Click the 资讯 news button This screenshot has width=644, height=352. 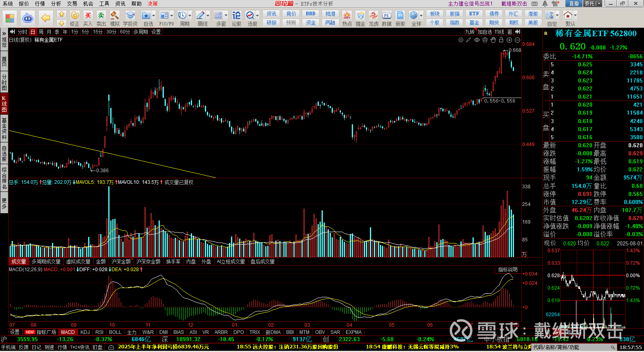[272, 14]
